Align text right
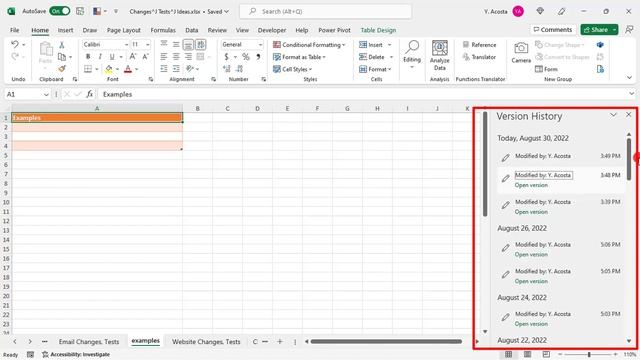The height and width of the screenshot is (360, 640). [188, 57]
